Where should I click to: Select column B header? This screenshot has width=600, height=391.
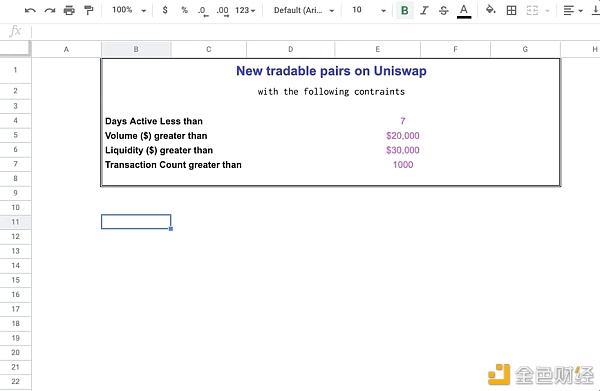pyautogui.click(x=136, y=49)
